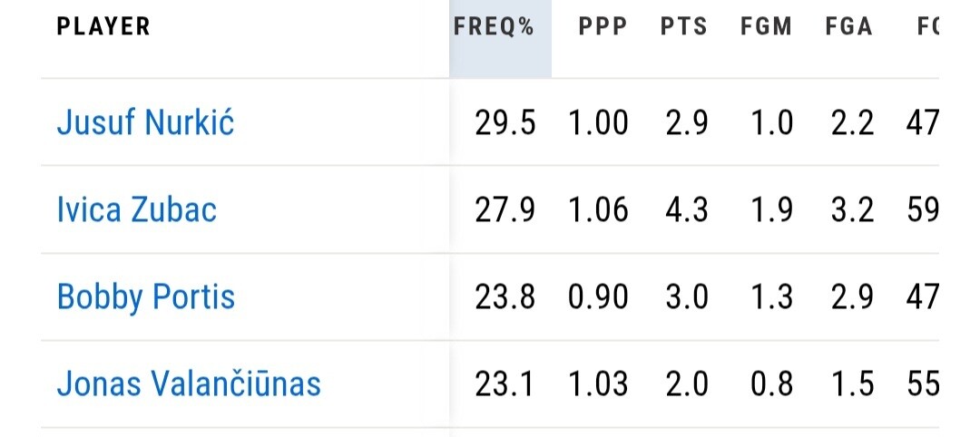Select Zubac's 4.3 points cell

(688, 210)
